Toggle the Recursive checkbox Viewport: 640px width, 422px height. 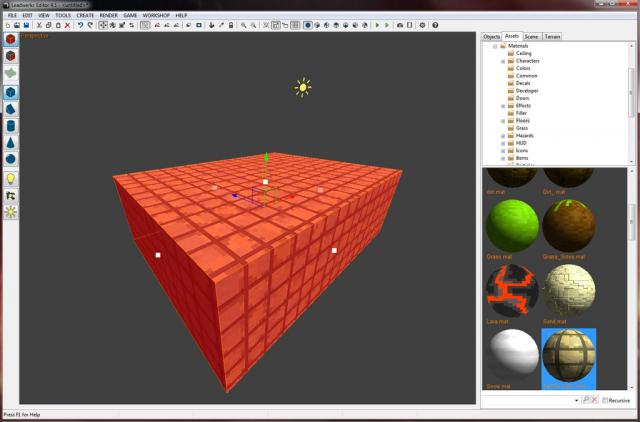pos(605,400)
